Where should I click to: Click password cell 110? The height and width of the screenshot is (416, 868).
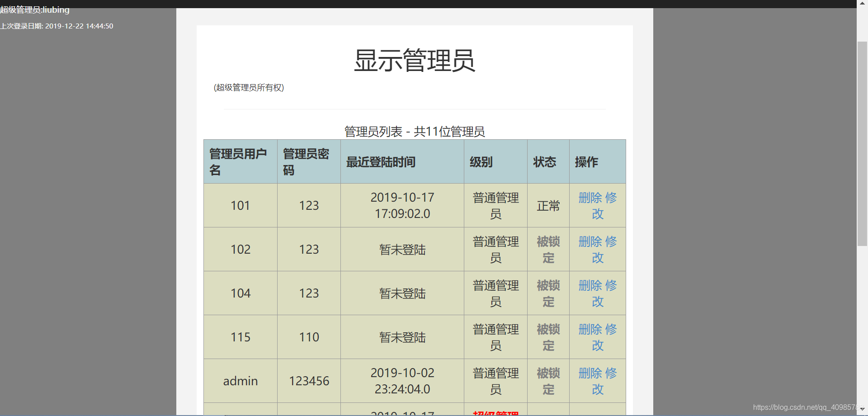point(309,337)
